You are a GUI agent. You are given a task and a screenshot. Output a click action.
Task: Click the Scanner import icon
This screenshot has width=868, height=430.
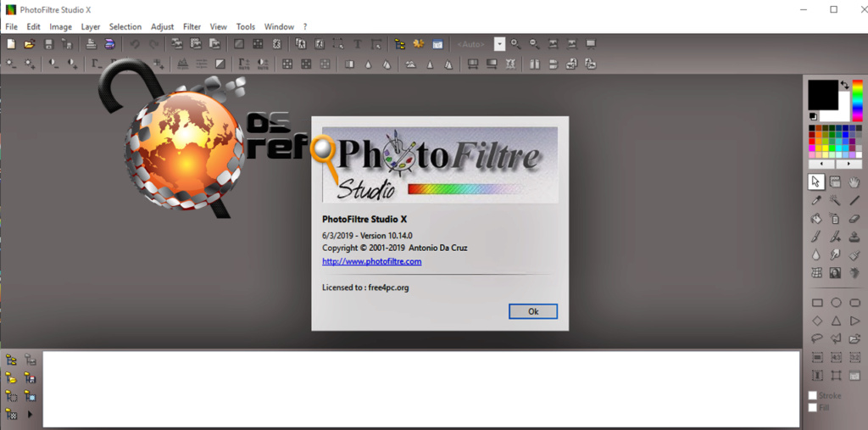(x=109, y=44)
